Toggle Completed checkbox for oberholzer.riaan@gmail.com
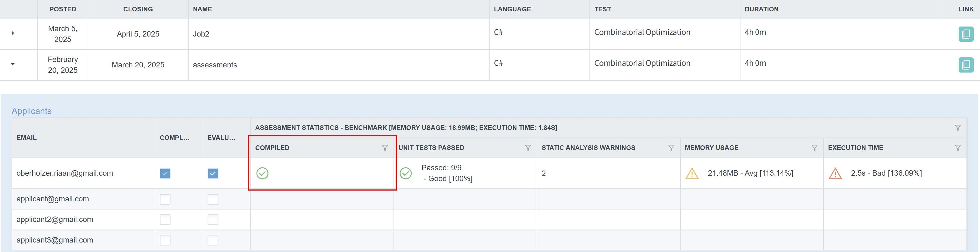Screen dimensions: 980x252 click(x=165, y=173)
